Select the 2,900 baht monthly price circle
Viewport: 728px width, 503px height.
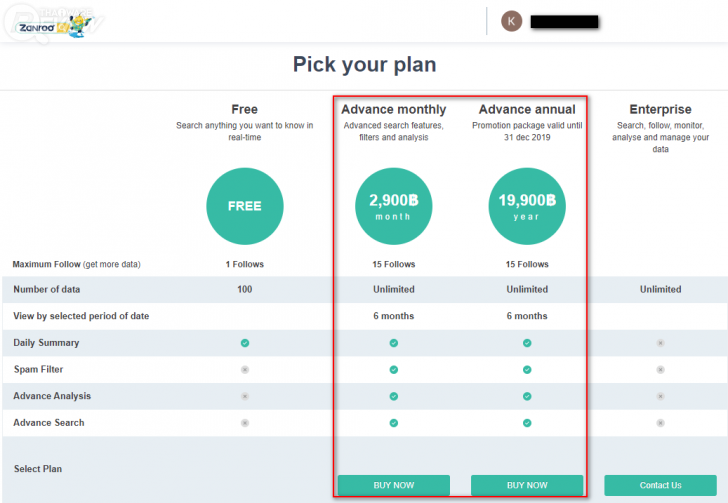[394, 206]
